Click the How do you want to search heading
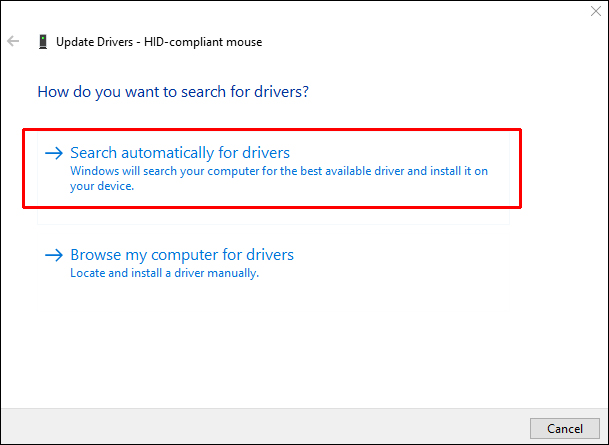This screenshot has height=445, width=609. [x=172, y=91]
